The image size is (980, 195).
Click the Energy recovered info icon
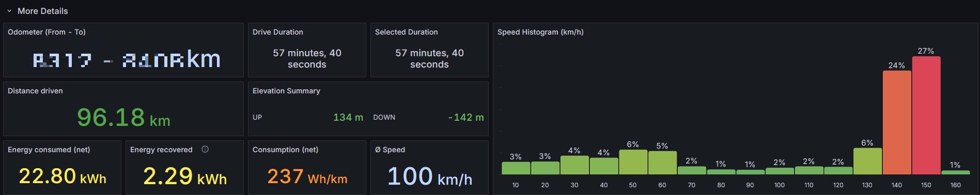(x=205, y=149)
